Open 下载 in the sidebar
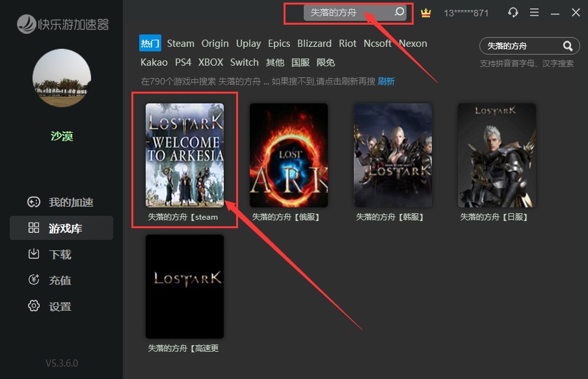 tap(62, 254)
